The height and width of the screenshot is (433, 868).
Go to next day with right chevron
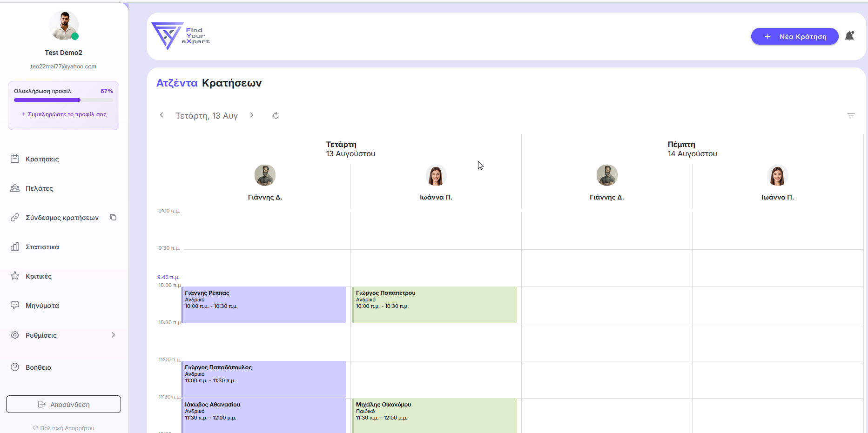(252, 115)
